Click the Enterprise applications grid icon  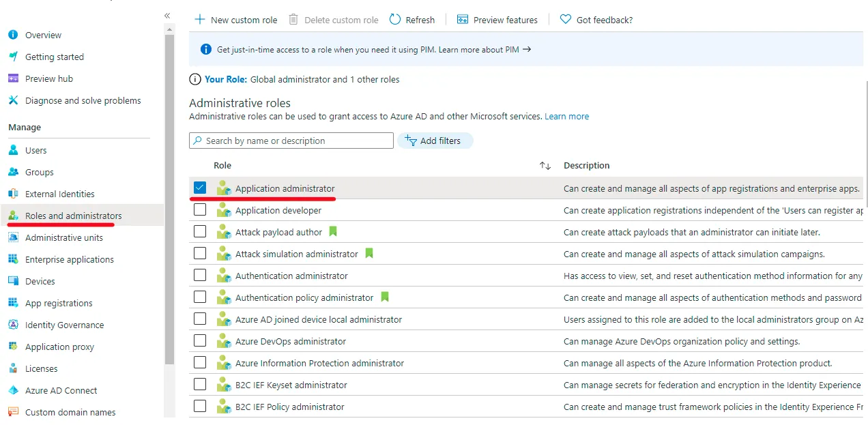click(x=13, y=259)
